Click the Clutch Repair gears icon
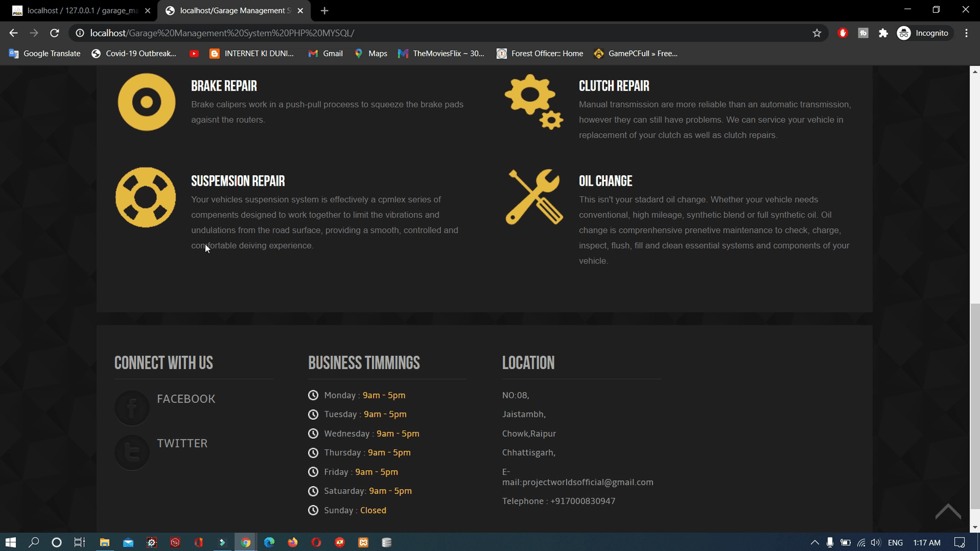Image resolution: width=980 pixels, height=551 pixels. (x=533, y=102)
